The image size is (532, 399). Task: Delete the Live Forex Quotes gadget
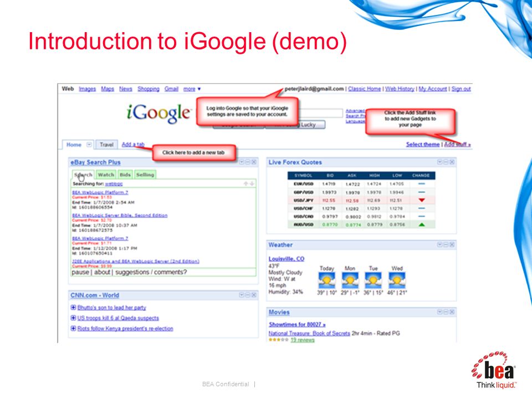[x=452, y=162]
